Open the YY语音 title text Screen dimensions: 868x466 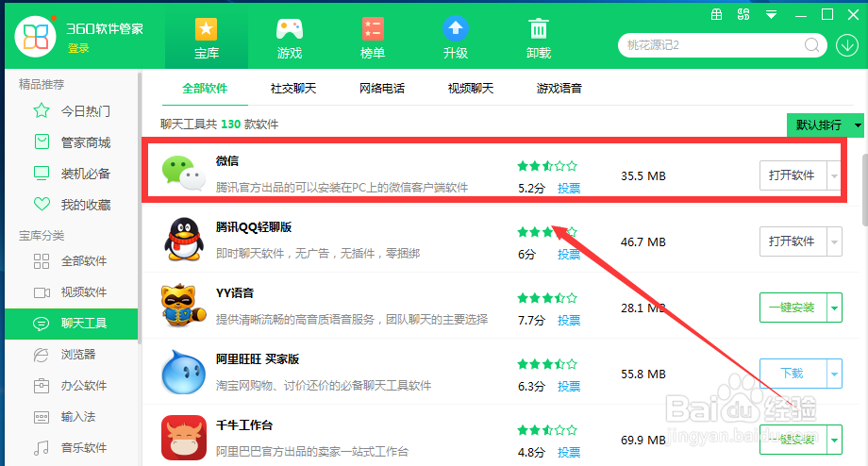coord(235,293)
